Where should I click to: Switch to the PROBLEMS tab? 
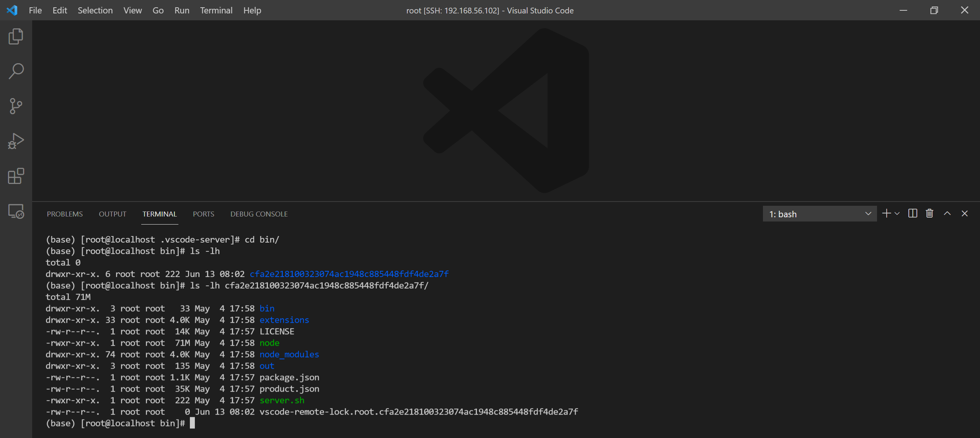65,214
